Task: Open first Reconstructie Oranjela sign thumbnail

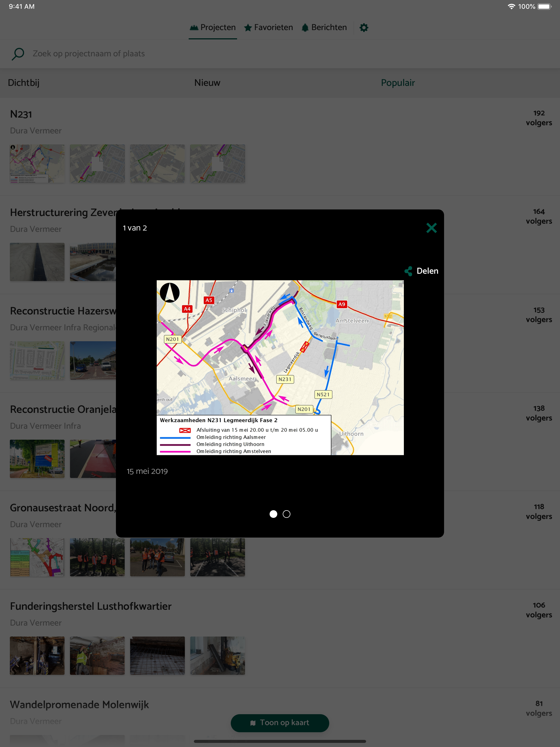Action: (x=37, y=459)
